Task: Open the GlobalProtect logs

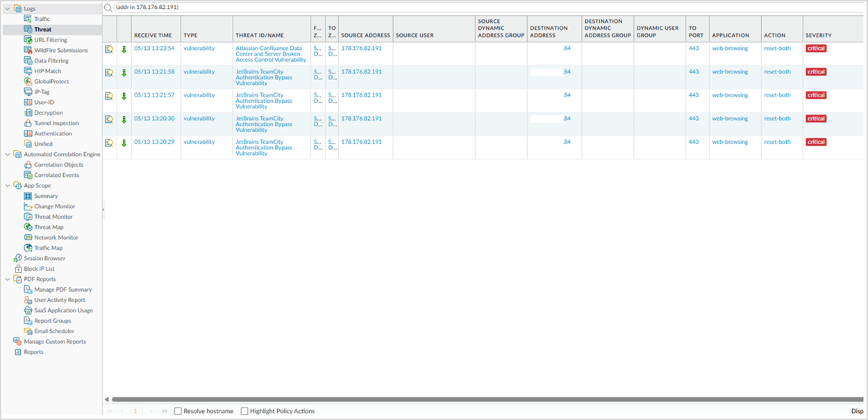Action: tap(51, 81)
